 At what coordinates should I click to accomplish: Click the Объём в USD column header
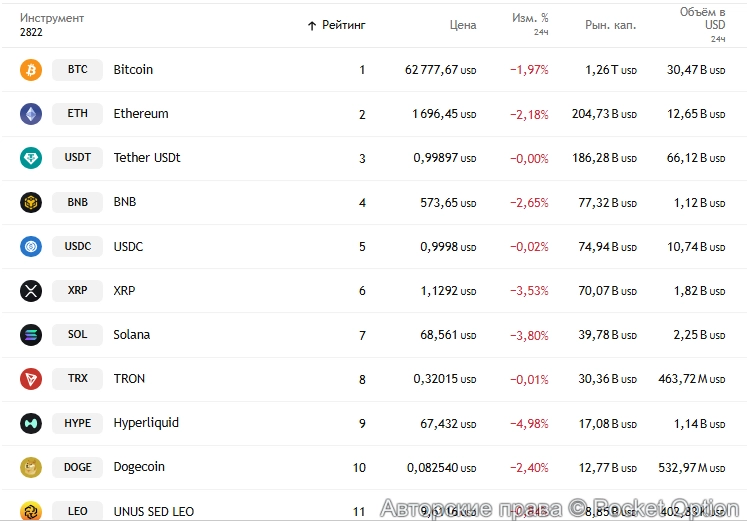[x=703, y=24]
